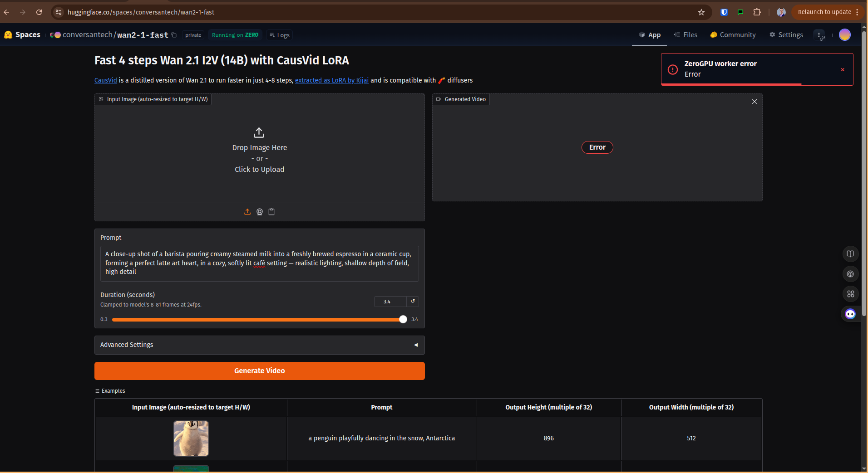Screen dimensions: 868x473
Task: Click the paste from clipboard icon
Action: (271, 212)
